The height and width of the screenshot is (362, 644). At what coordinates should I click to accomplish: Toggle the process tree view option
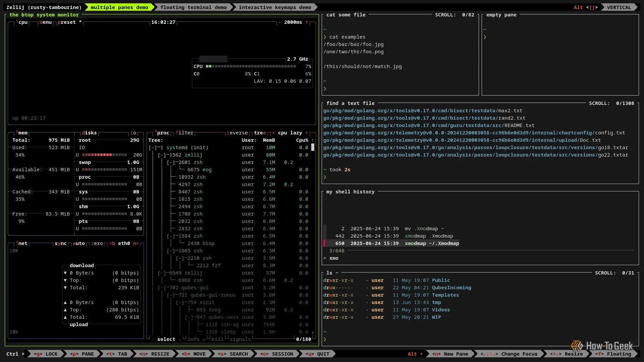tap(260, 133)
